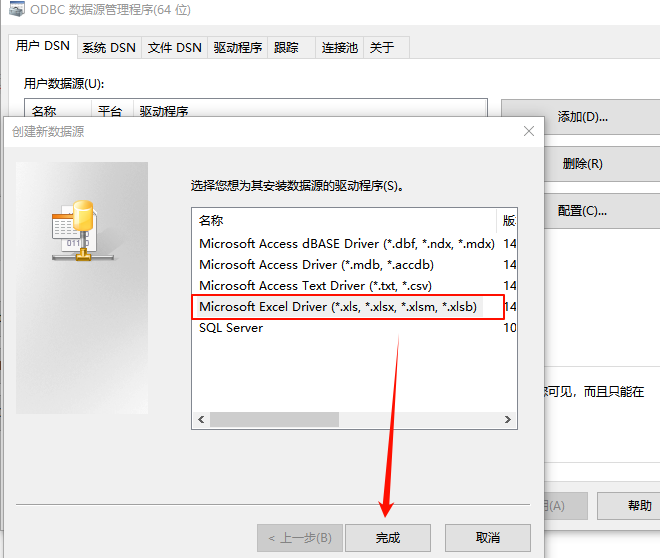Click 名称 column header in user data sources
The height and width of the screenshot is (558, 660).
(x=58, y=110)
